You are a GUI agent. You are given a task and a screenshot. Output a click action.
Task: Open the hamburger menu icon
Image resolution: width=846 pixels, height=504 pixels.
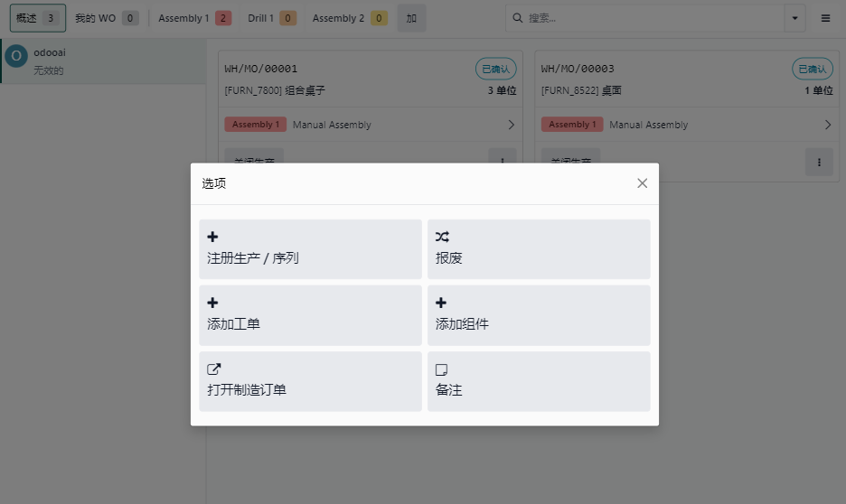pyautogui.click(x=825, y=18)
